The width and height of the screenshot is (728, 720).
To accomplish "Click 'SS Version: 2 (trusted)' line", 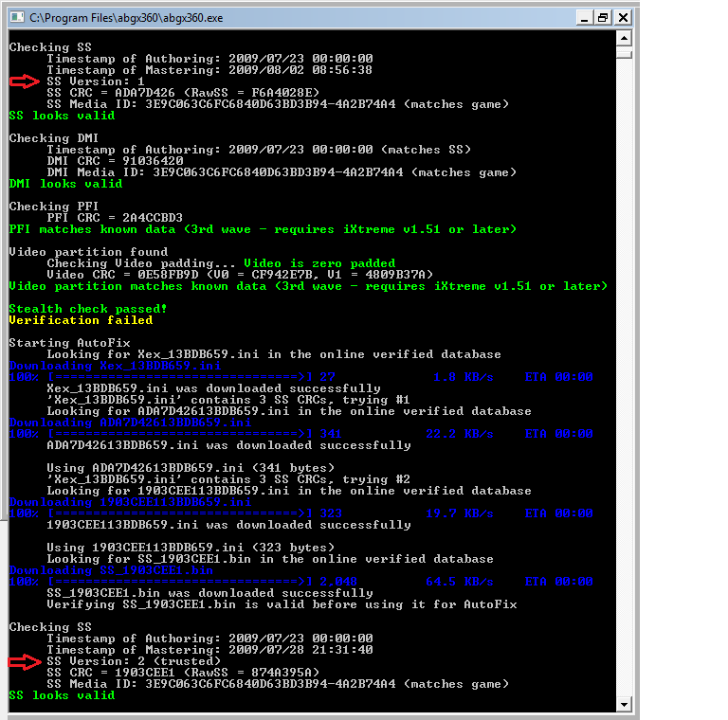I will (x=134, y=661).
